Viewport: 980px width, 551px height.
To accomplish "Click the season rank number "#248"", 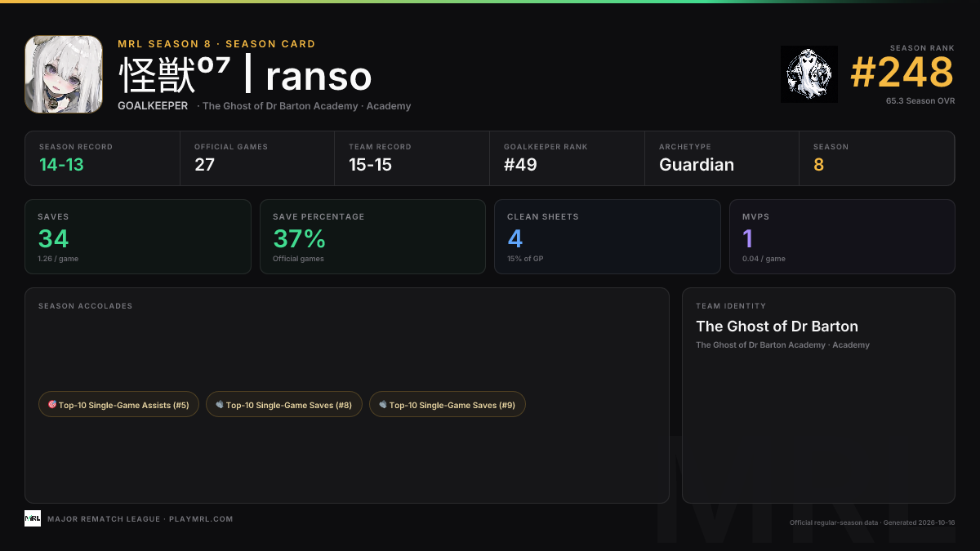I will 902,73.
